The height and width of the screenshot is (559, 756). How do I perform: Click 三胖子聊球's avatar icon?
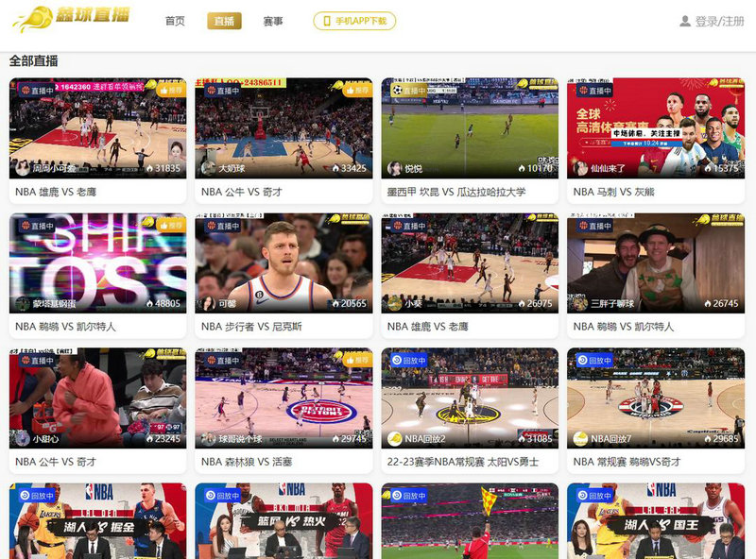[580, 304]
